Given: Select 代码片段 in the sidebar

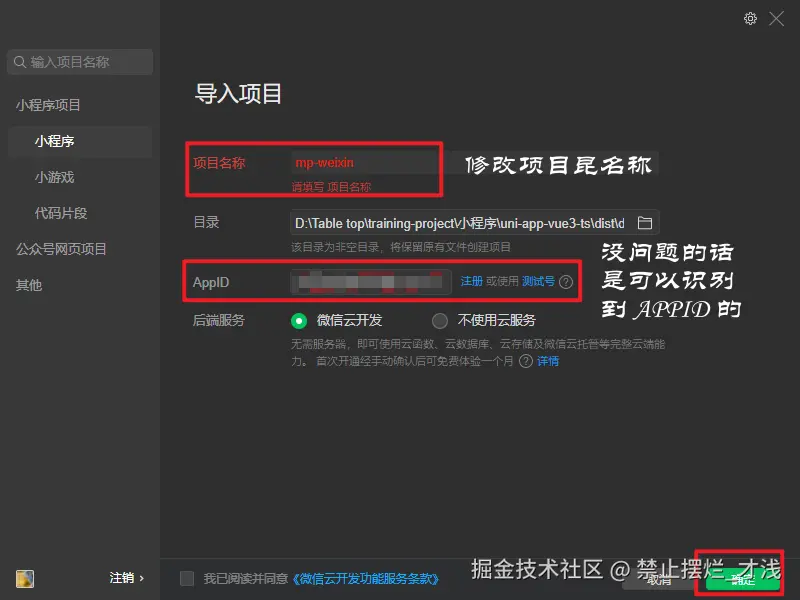Looking at the screenshot, I should coord(61,213).
